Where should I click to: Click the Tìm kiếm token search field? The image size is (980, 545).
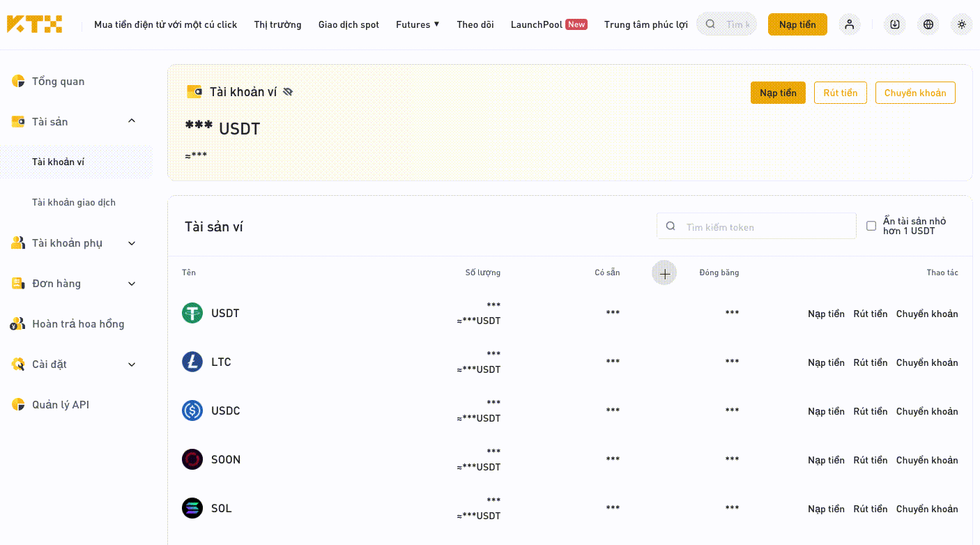756,226
